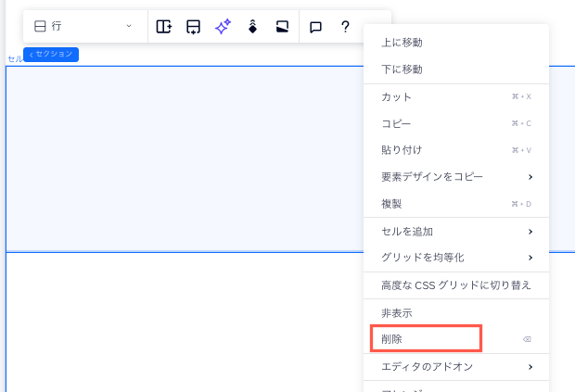Expand the エディタのアドオン submenu
This screenshot has width=575, height=392.
coord(456,367)
